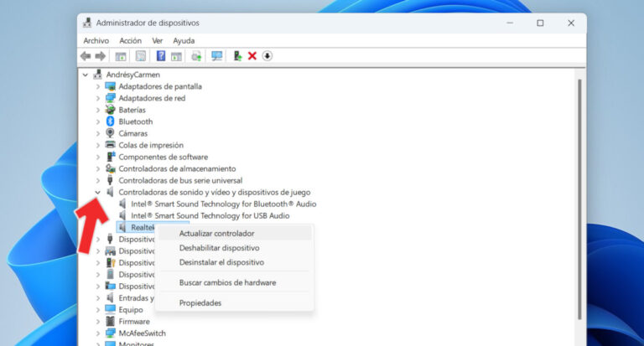Click the blue help question mark icon
This screenshot has height=346, width=644.
click(x=161, y=56)
